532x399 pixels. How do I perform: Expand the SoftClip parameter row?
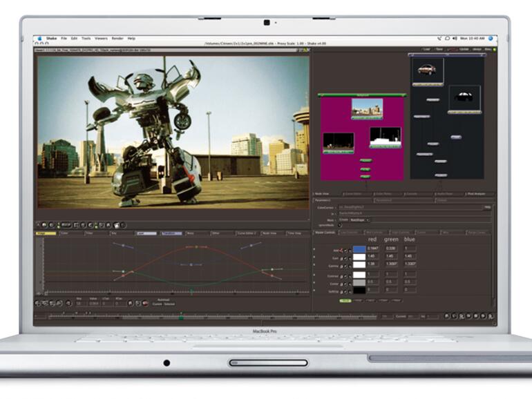314,290
